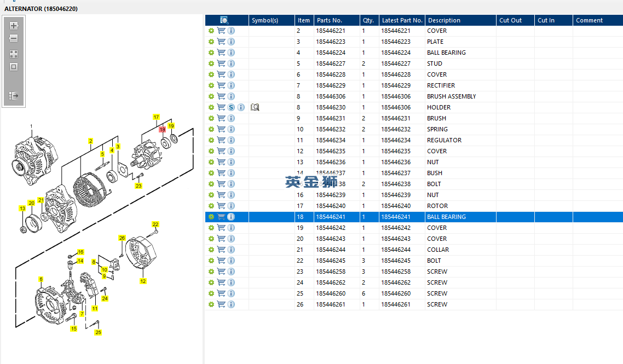Click callout 13 beside the pulley nut
623x364 pixels.
point(22,208)
